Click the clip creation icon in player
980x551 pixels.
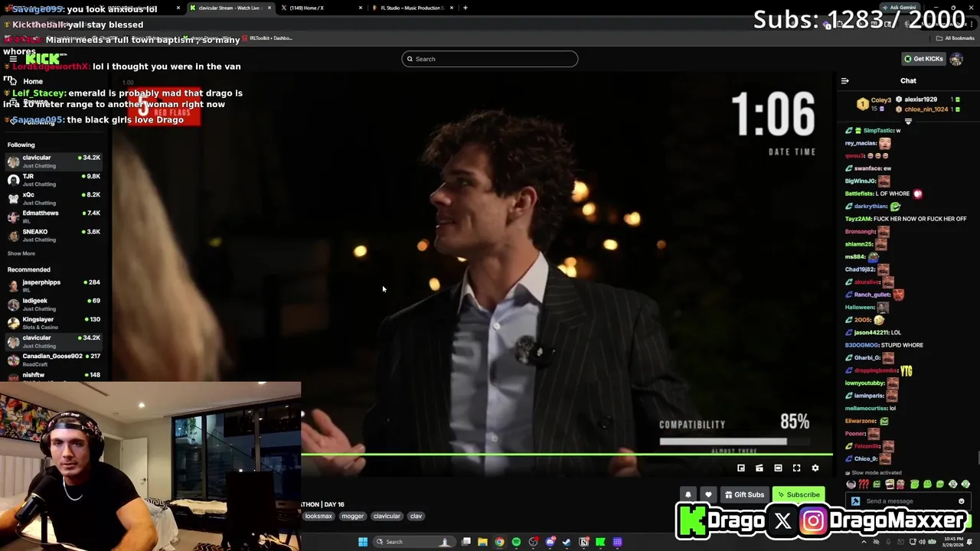pyautogui.click(x=759, y=468)
